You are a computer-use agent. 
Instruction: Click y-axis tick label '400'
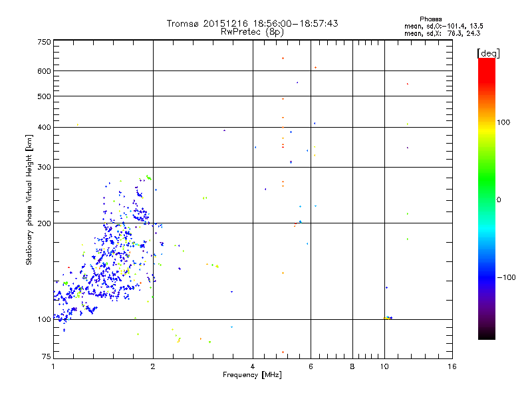coord(44,128)
